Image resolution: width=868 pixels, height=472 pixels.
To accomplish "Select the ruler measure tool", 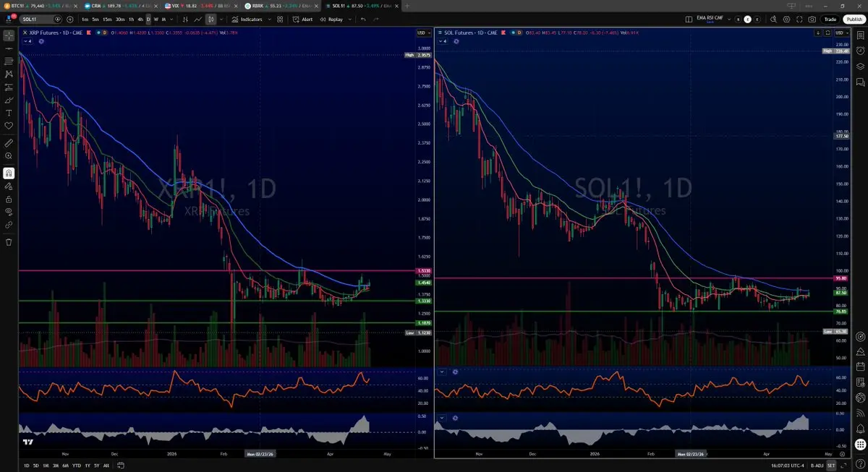I will (x=9, y=142).
